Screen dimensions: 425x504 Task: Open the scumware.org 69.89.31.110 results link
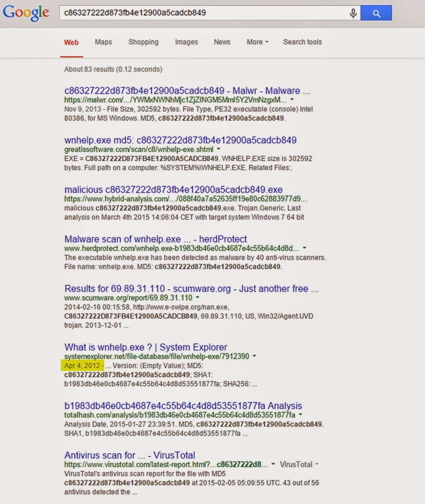pyautogui.click(x=191, y=289)
